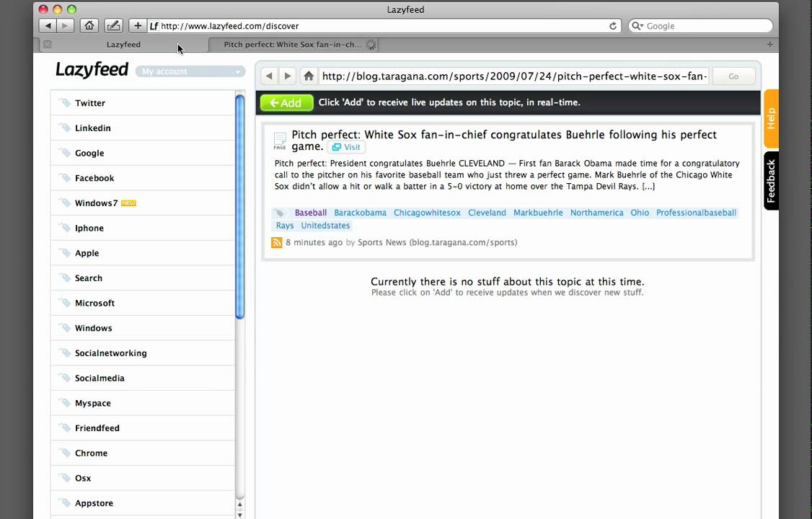This screenshot has height=519, width=812.
Task: Add bookmark with the plus button
Action: (x=137, y=26)
